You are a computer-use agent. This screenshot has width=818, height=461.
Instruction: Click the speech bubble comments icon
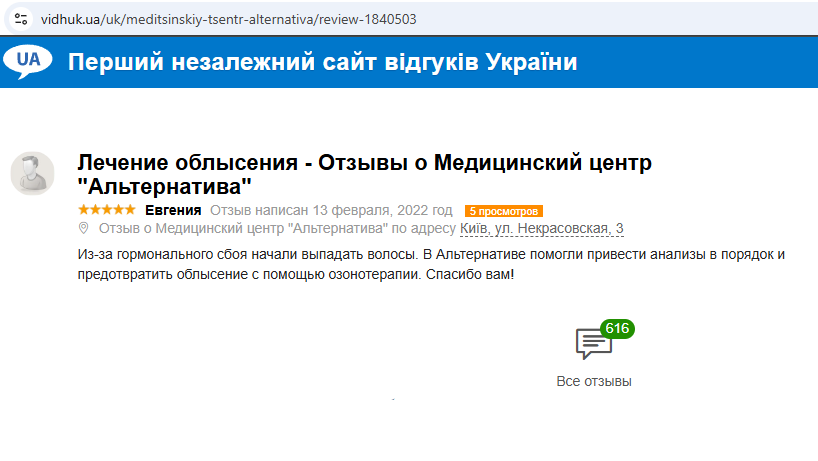[593, 344]
